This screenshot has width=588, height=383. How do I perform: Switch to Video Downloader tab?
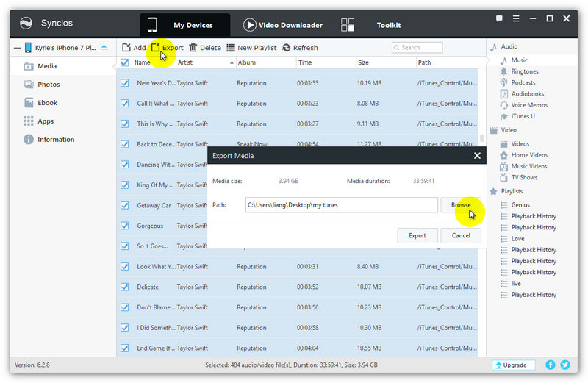[283, 25]
